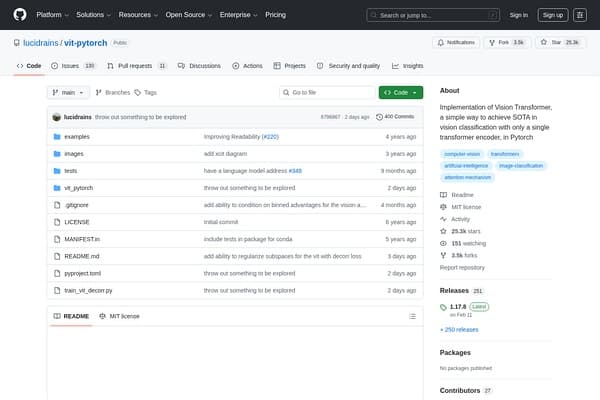Click the Sign in link
Viewport: 600px width, 400px height.
pos(518,15)
